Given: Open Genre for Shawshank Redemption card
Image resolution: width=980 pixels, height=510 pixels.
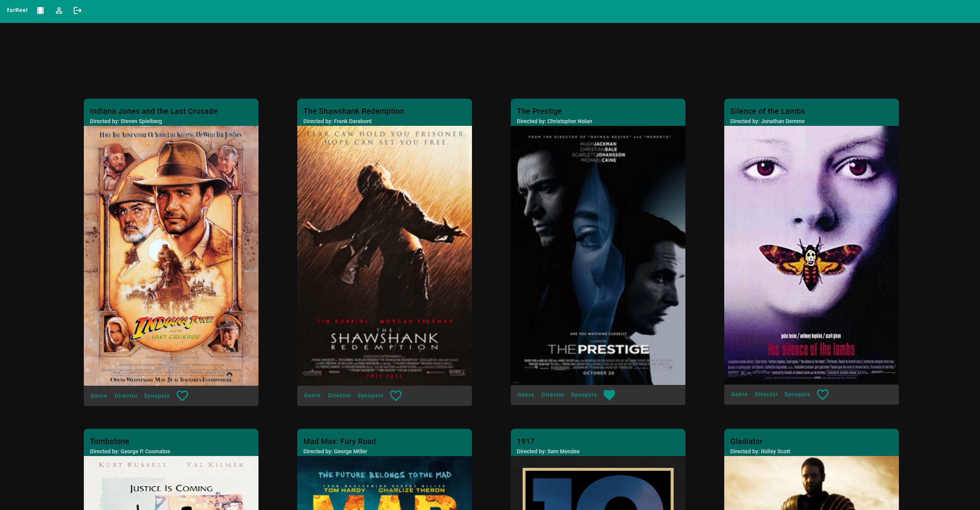Looking at the screenshot, I should (x=312, y=395).
